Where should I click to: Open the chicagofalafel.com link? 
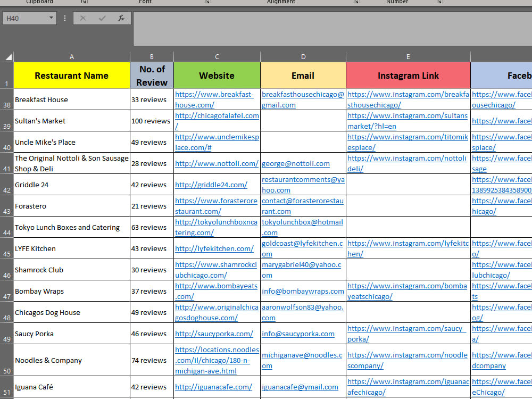(217, 121)
